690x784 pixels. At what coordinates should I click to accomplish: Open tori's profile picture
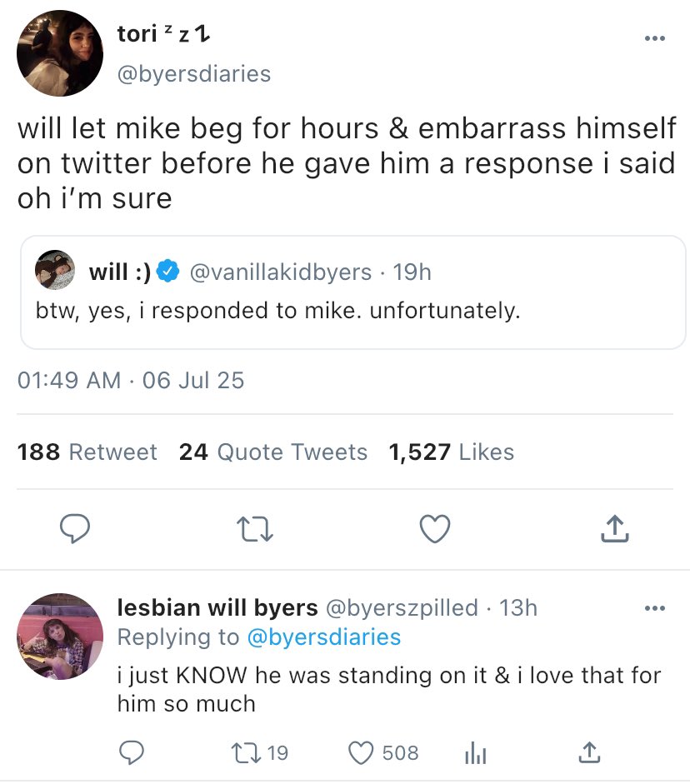60,53
